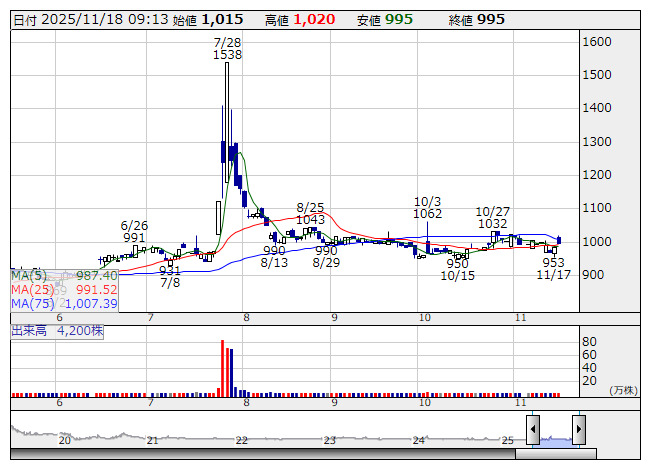Image resolution: width=653 pixels, height=470 pixels.
Task: Click the 8/25 high marker at 1043
Action: point(310,213)
